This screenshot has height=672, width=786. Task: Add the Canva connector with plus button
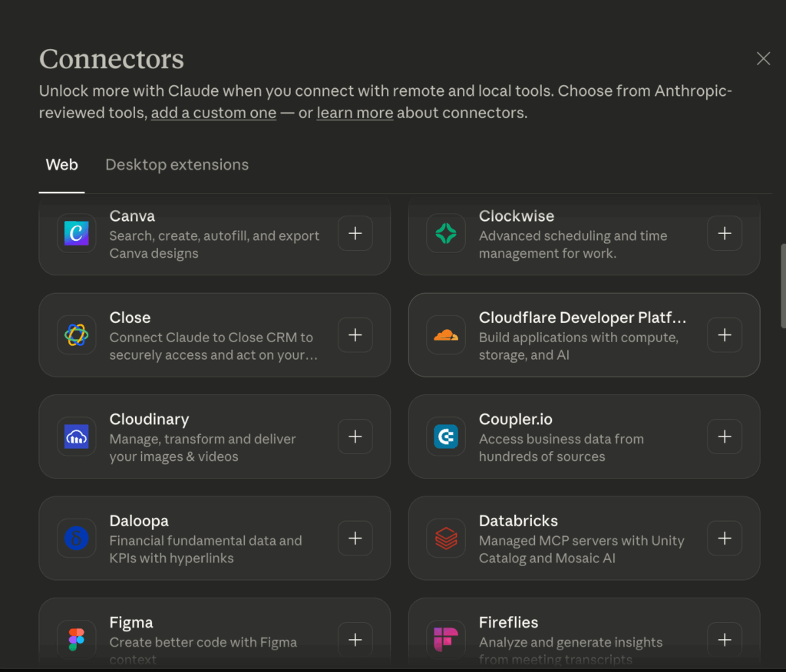(355, 233)
